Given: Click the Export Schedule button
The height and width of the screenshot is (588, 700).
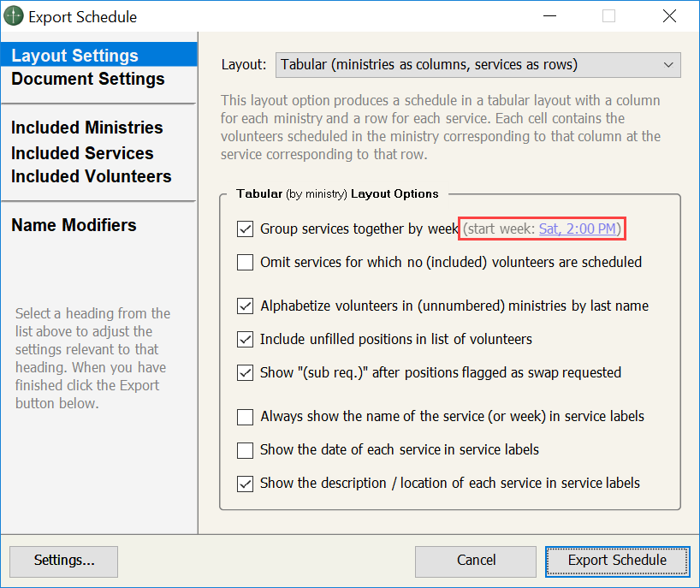Looking at the screenshot, I should pyautogui.click(x=617, y=561).
